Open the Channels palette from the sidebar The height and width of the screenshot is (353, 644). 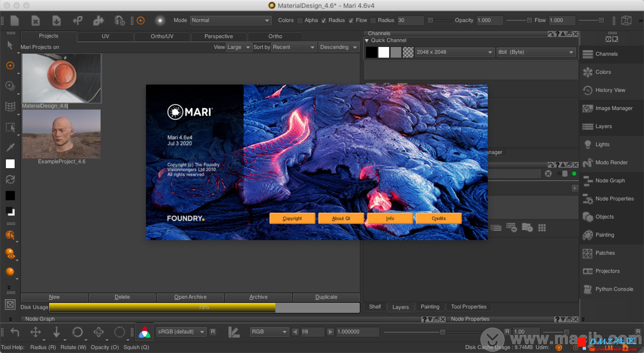[606, 54]
